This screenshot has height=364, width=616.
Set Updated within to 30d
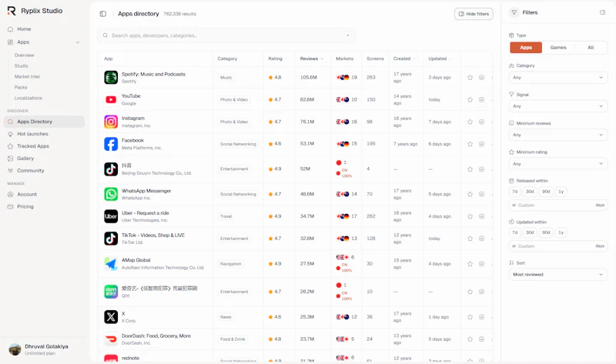coord(530,232)
